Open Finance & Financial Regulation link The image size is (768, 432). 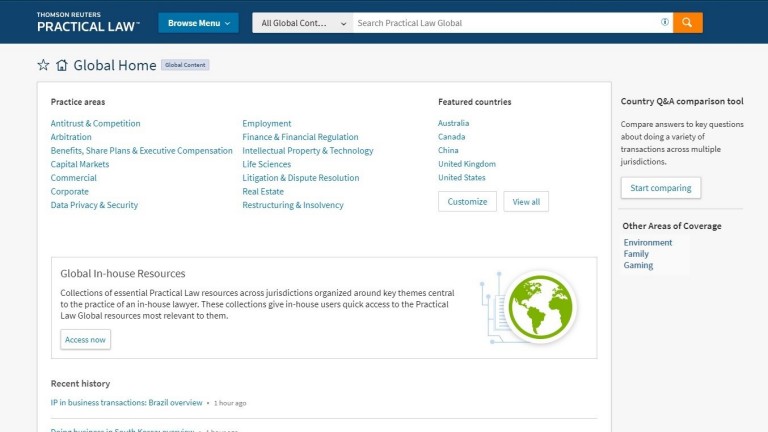point(300,137)
